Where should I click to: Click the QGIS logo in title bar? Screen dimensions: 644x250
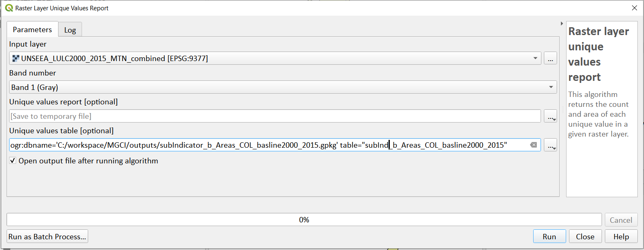(x=9, y=8)
